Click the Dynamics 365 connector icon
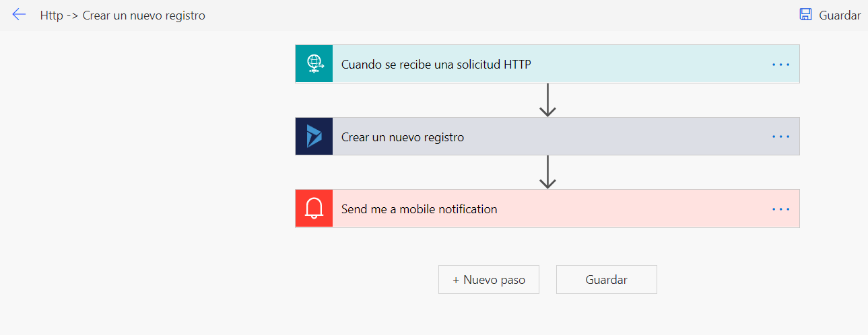Screen dimensions: 868x335 (314, 137)
